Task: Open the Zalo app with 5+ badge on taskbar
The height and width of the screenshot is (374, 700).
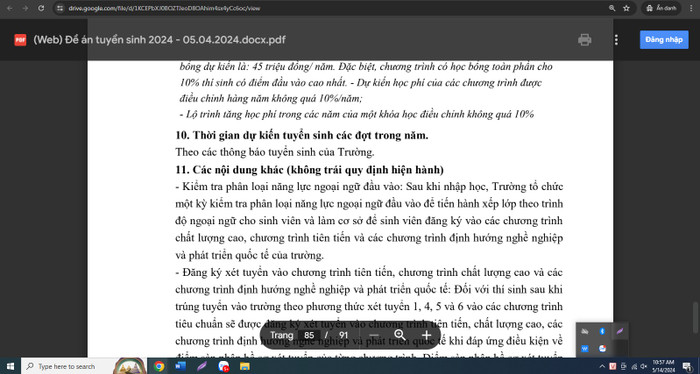Action: (x=224, y=366)
